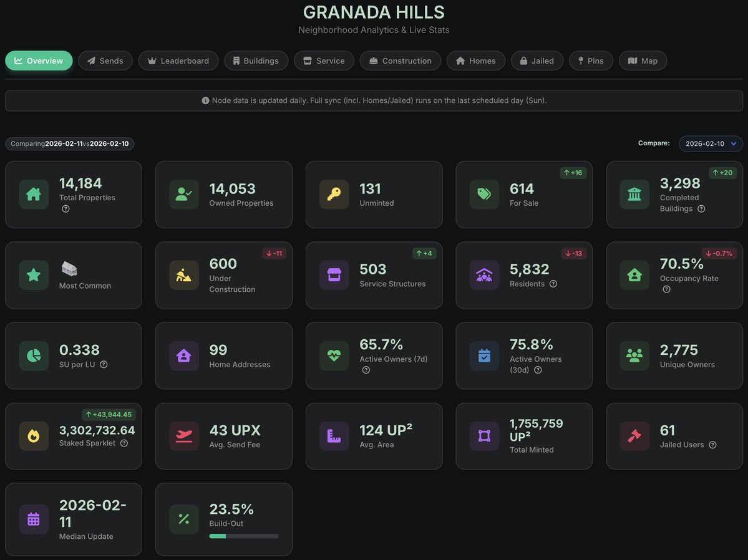Click the Completed Buildings +20 badge
The height and width of the screenshot is (560, 748).
(x=722, y=173)
